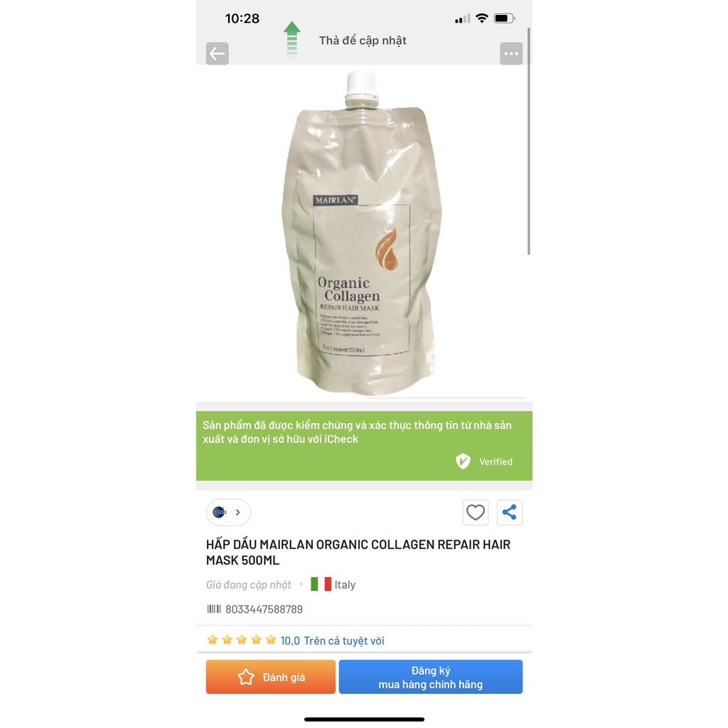Screen dimensions: 728x728
Task: Tap the share icon
Action: click(509, 513)
